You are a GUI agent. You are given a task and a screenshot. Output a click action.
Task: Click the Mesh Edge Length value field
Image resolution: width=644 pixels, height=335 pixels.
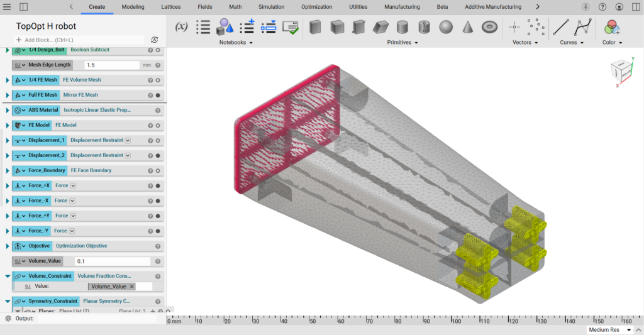coord(111,65)
